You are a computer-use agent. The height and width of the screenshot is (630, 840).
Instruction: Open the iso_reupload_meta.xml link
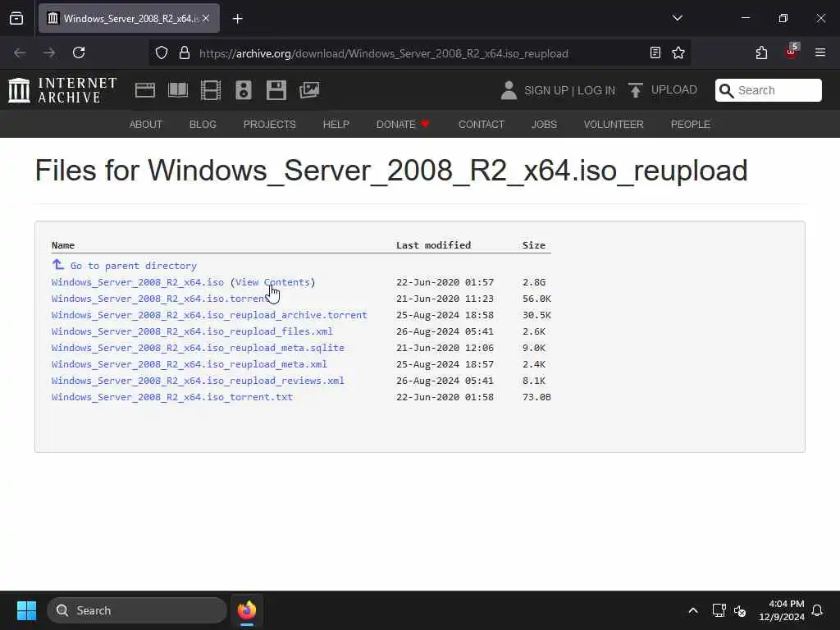[x=189, y=364]
